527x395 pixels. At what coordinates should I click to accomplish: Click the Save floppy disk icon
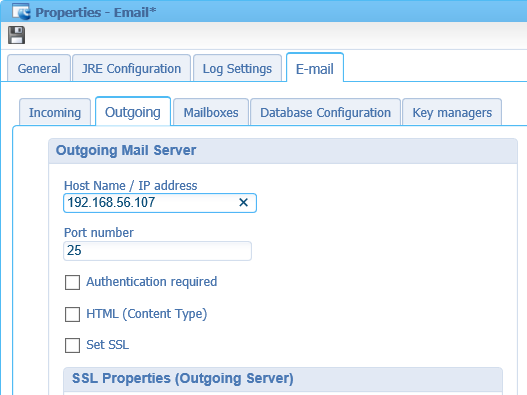click(x=16, y=35)
